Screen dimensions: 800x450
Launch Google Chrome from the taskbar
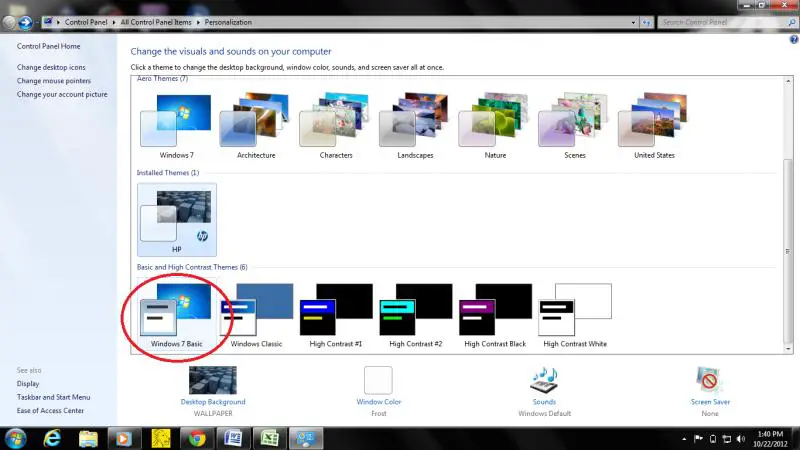coord(197,439)
